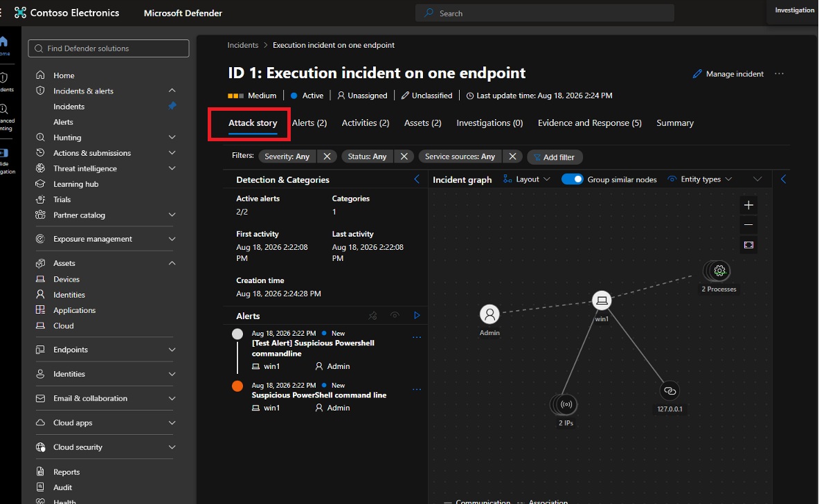Unpin Incidents from navigation
The image size is (819, 504).
point(172,106)
